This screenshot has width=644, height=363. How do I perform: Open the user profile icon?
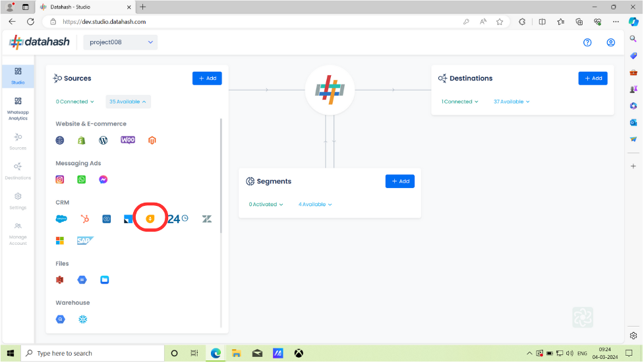611,42
